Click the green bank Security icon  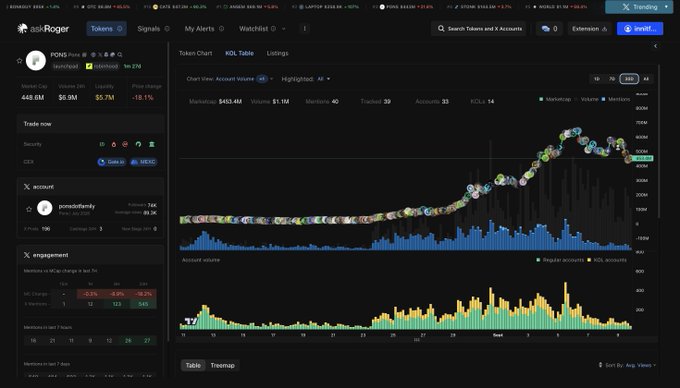point(152,144)
